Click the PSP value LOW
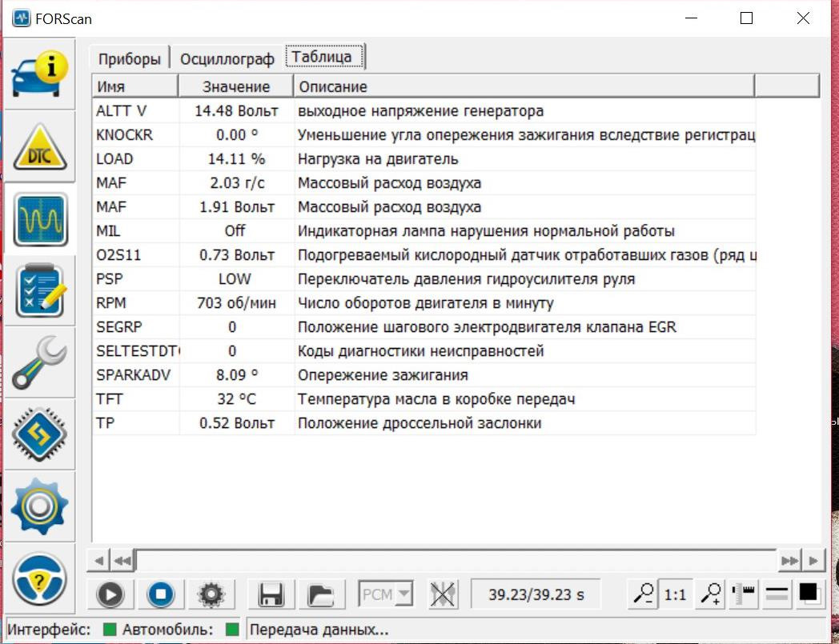Screen dimensions: 839x644 tap(235, 279)
